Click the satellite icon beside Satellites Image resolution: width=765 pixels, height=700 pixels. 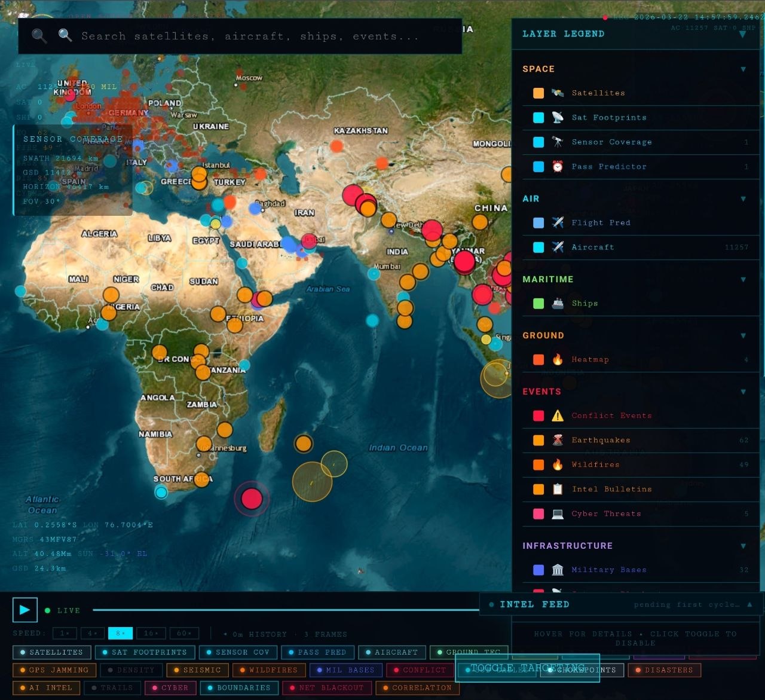(557, 93)
